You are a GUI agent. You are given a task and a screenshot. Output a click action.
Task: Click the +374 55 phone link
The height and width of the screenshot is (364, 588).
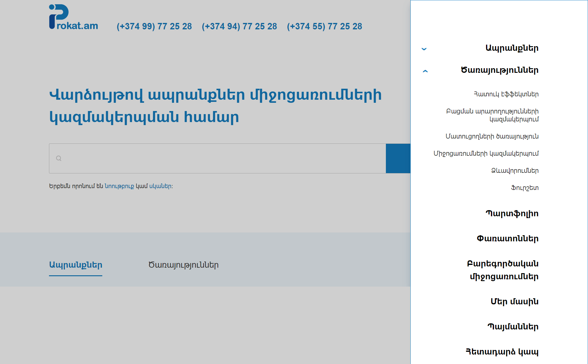[324, 26]
